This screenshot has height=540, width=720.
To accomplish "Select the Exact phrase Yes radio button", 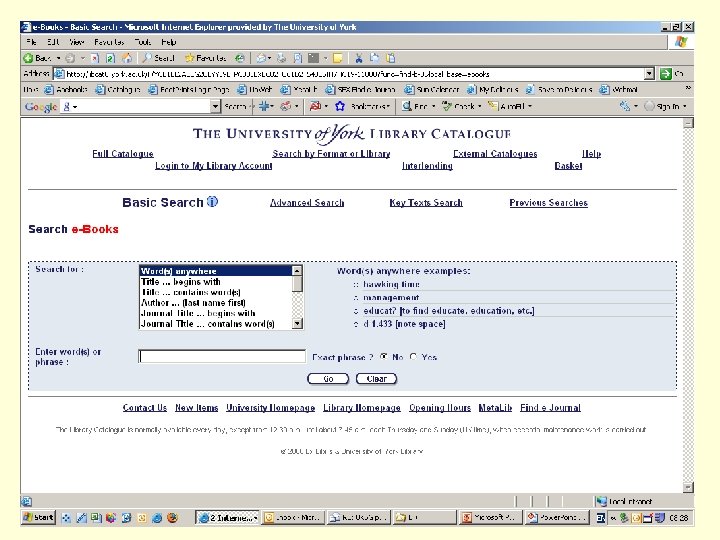I will pos(413,356).
